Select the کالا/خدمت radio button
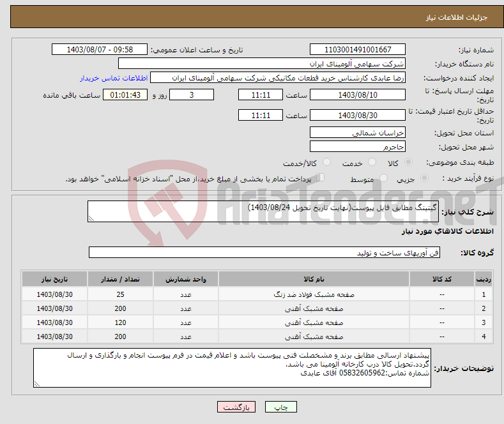504x424 pixels. (326, 162)
